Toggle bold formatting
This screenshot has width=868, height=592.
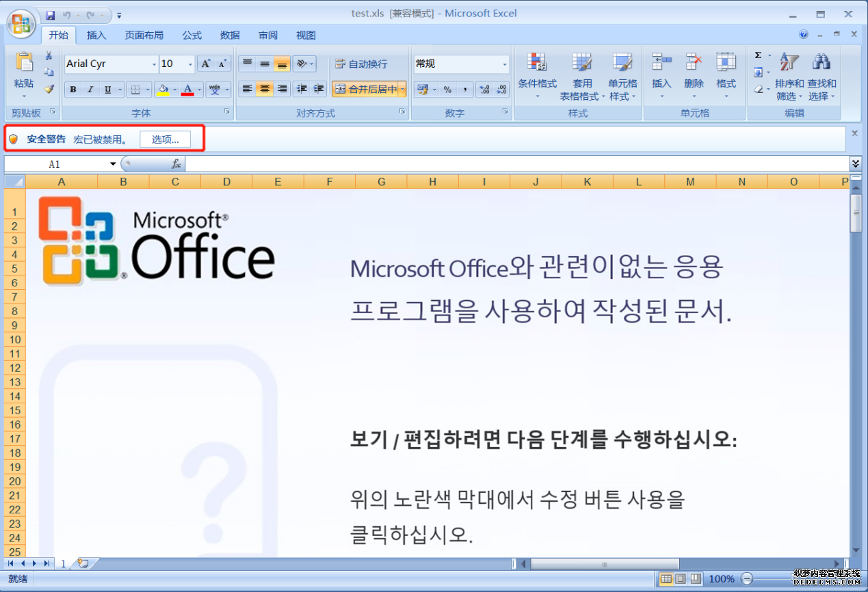pyautogui.click(x=73, y=90)
